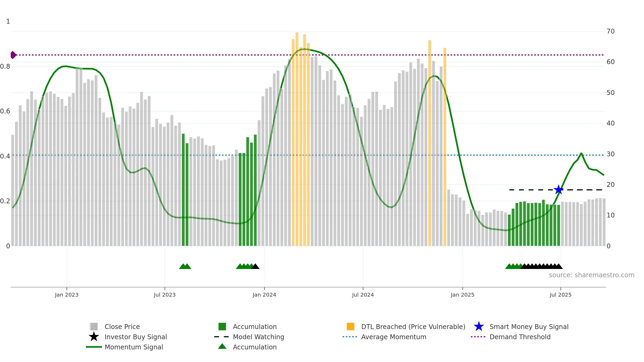
Task: Click the orange DTL Breached color swatch
Action: (x=350, y=327)
